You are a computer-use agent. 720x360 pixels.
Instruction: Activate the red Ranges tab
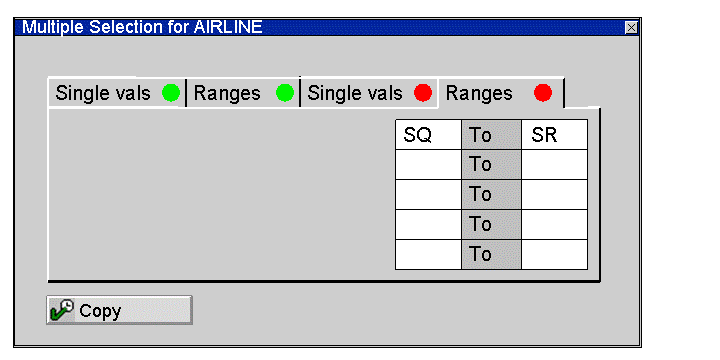[x=500, y=93]
